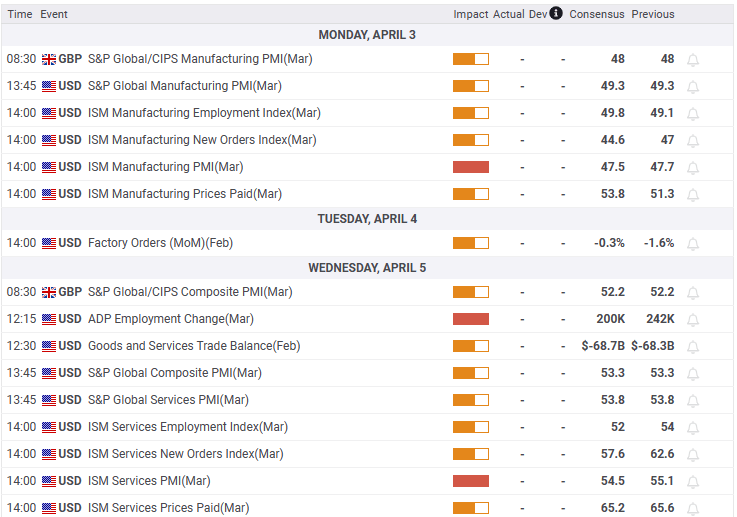Click US flag on ISM Services PMI row
The height and width of the screenshot is (517, 737).
(x=49, y=481)
